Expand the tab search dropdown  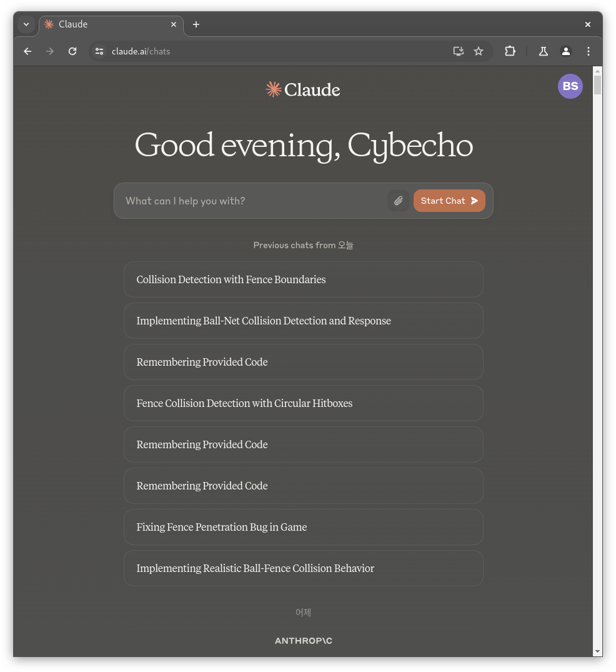coord(26,24)
